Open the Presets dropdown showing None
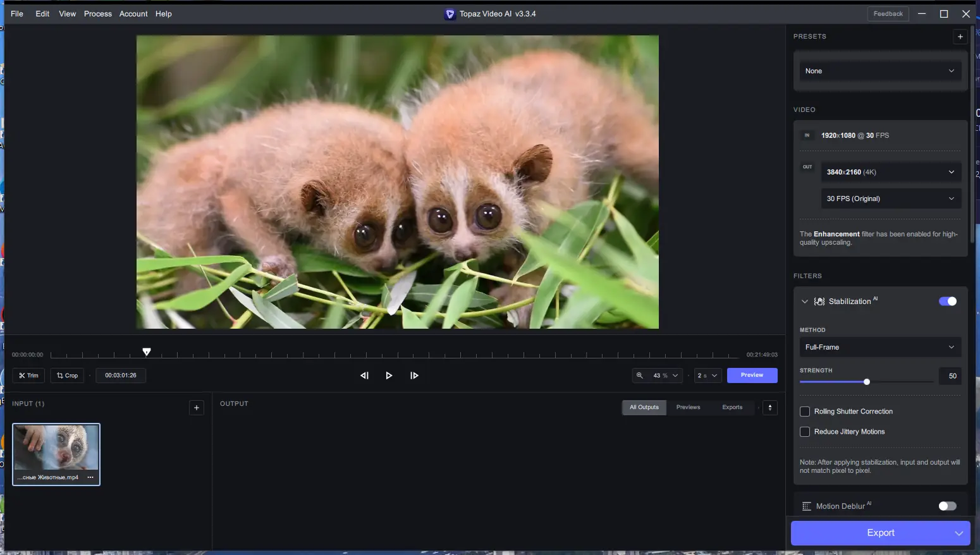Screen dimensions: 980x555 coord(879,71)
